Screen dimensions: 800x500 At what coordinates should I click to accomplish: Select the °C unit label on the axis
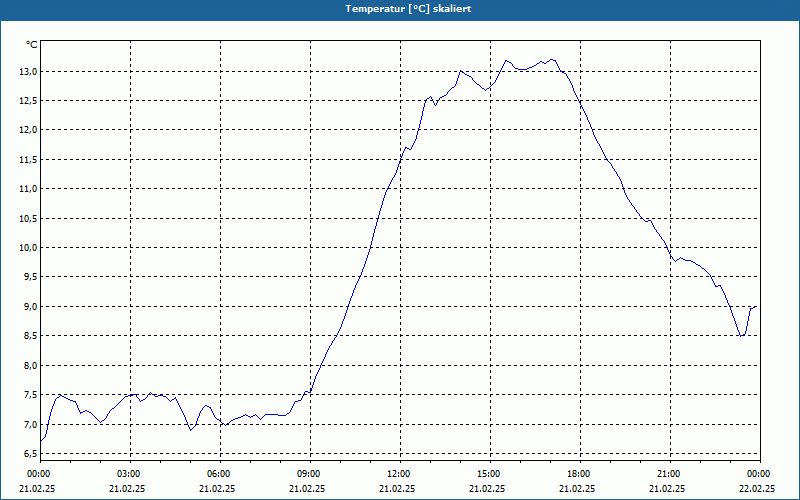click(32, 45)
